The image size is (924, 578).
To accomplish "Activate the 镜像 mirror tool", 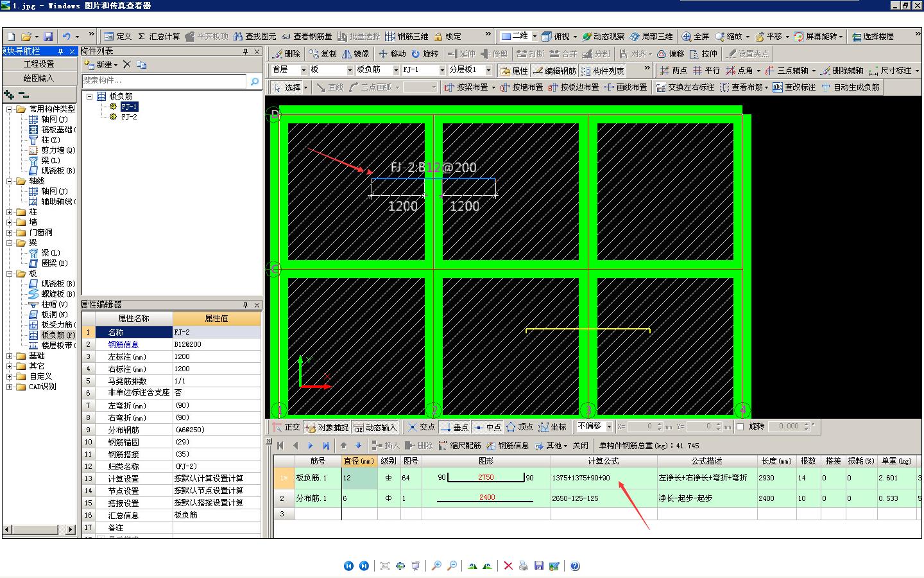I will coord(356,54).
